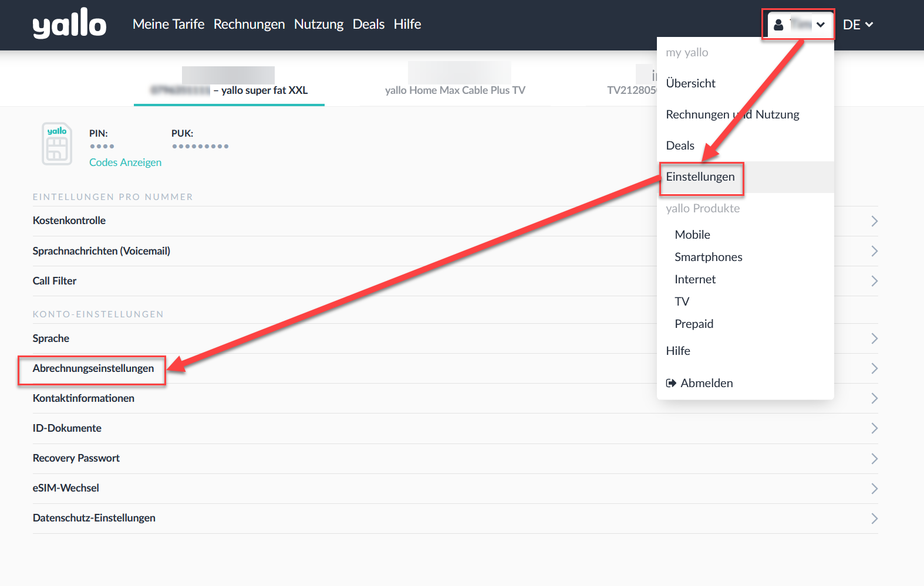Open Recovery Passwort settings
The image size is (924, 586).
(456, 458)
